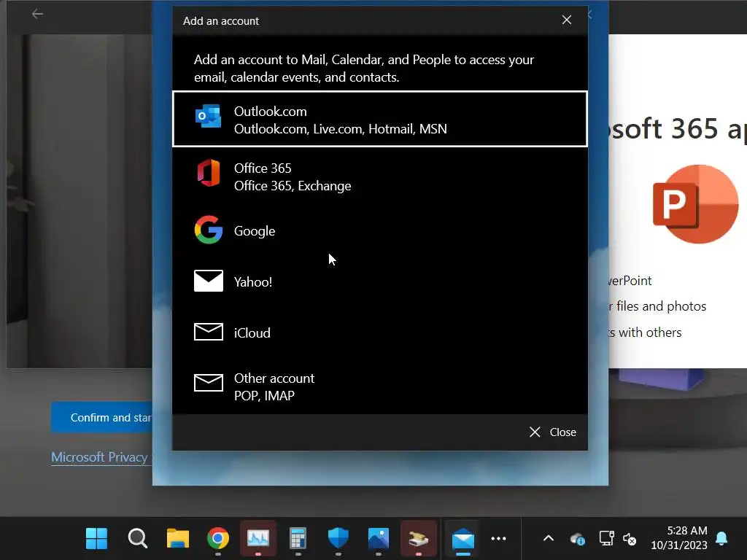Pick the Google logo to add account
Screen dimensions: 747x560
(x=209, y=230)
